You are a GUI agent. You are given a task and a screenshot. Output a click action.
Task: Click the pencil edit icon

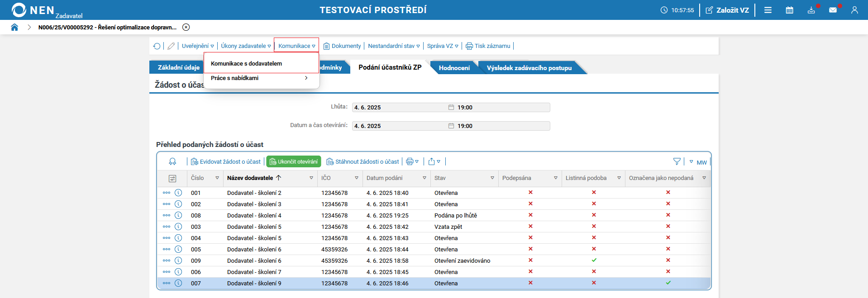pyautogui.click(x=171, y=46)
